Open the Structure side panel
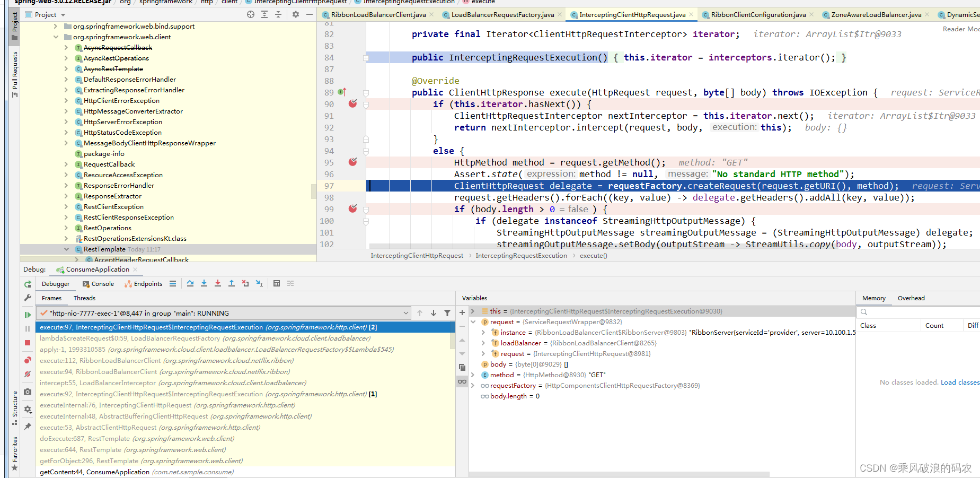Viewport: 980px width, 478px height. coord(15,408)
